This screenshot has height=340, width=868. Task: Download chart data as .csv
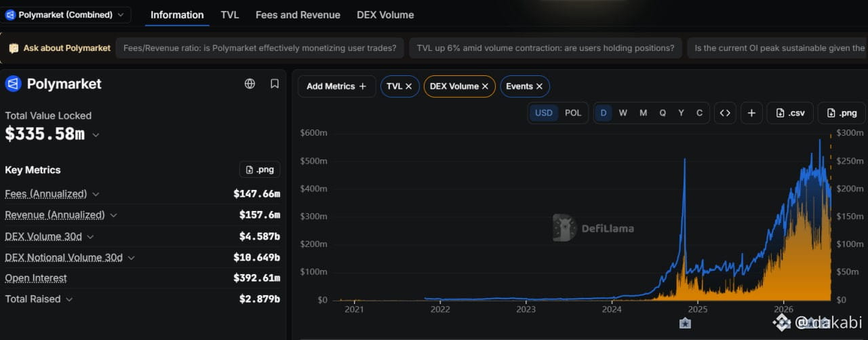(790, 113)
